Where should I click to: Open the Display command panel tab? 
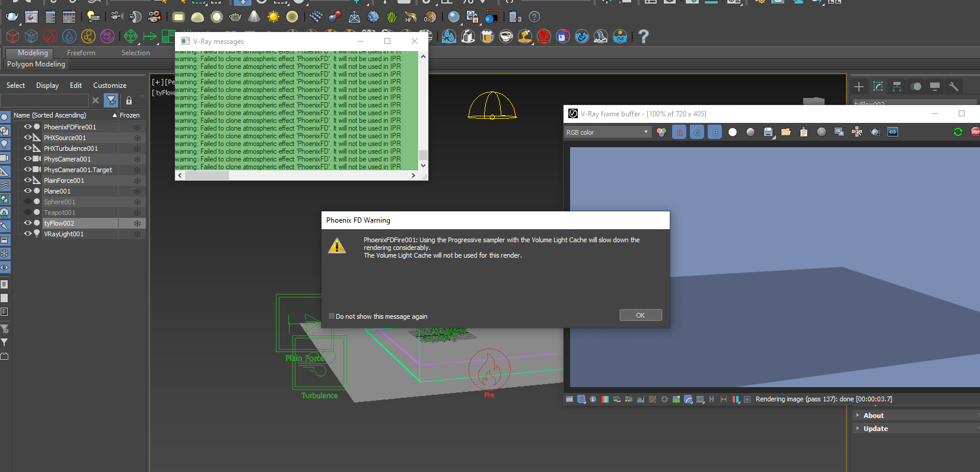coord(935,87)
